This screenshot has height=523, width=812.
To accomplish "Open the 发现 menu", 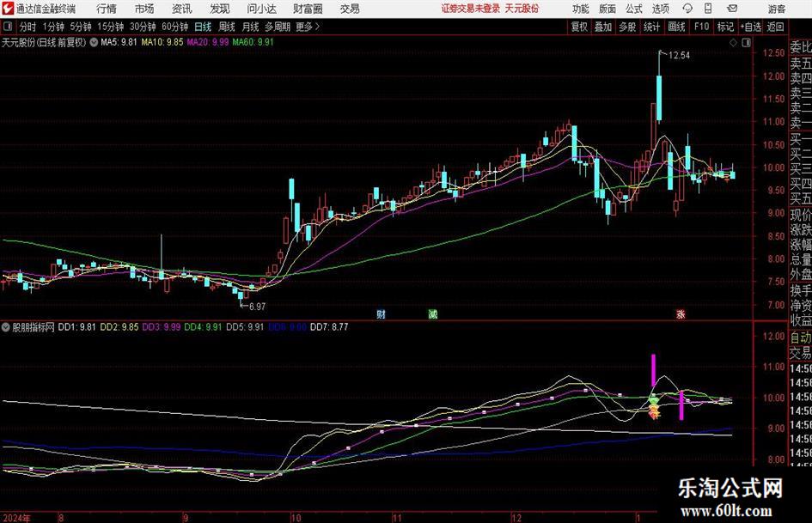I will point(220,9).
